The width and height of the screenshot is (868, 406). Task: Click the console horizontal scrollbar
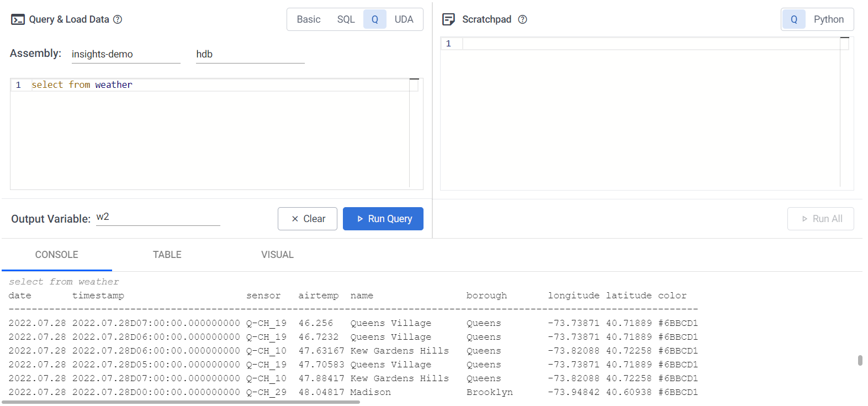click(x=181, y=402)
